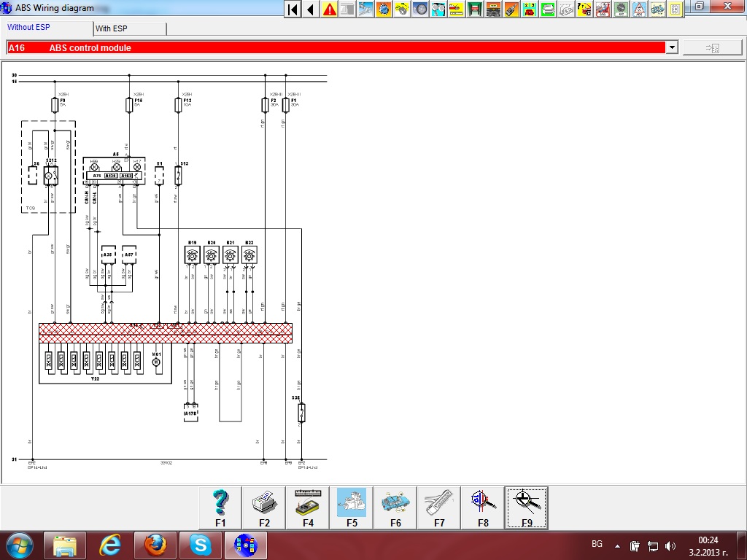Expand the A16 ABS control module dropdown

coord(671,48)
